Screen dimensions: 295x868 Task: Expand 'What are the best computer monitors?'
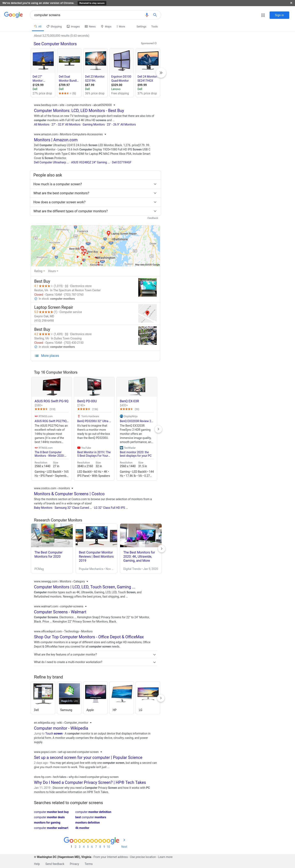click(x=95, y=193)
